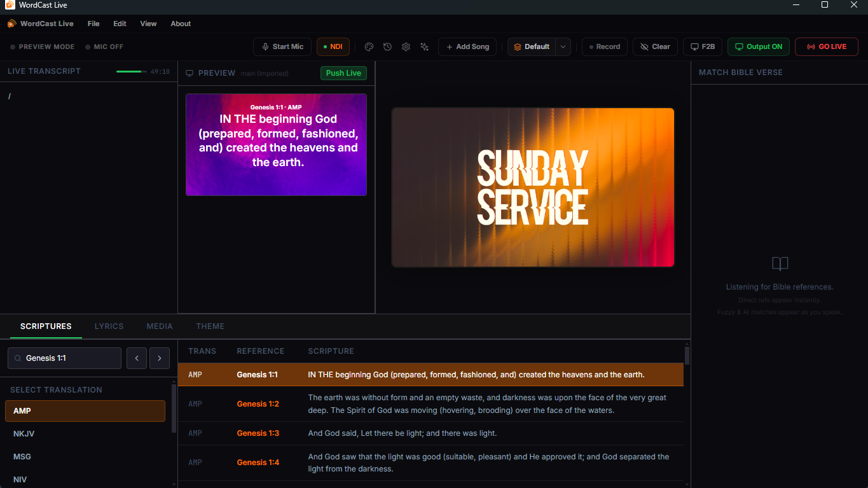
Task: Click PREVIEW MODE status indicator
Action: coord(42,47)
